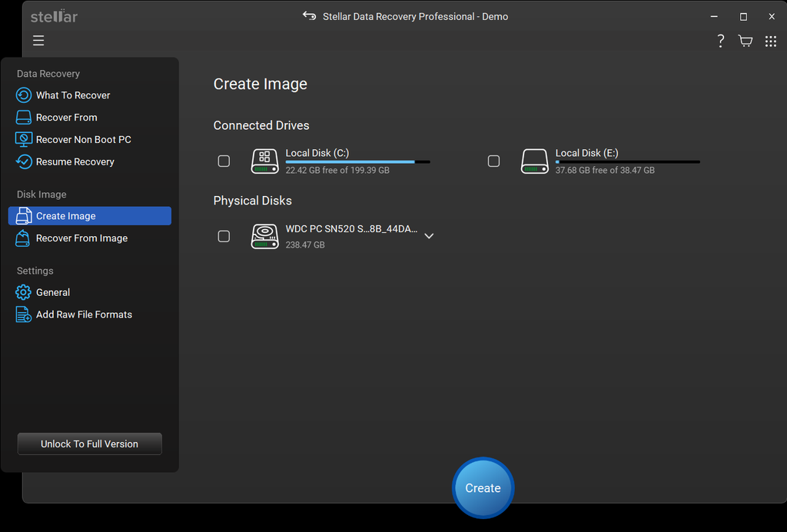Click Unlock To Full Version button
The image size is (787, 532).
point(89,444)
